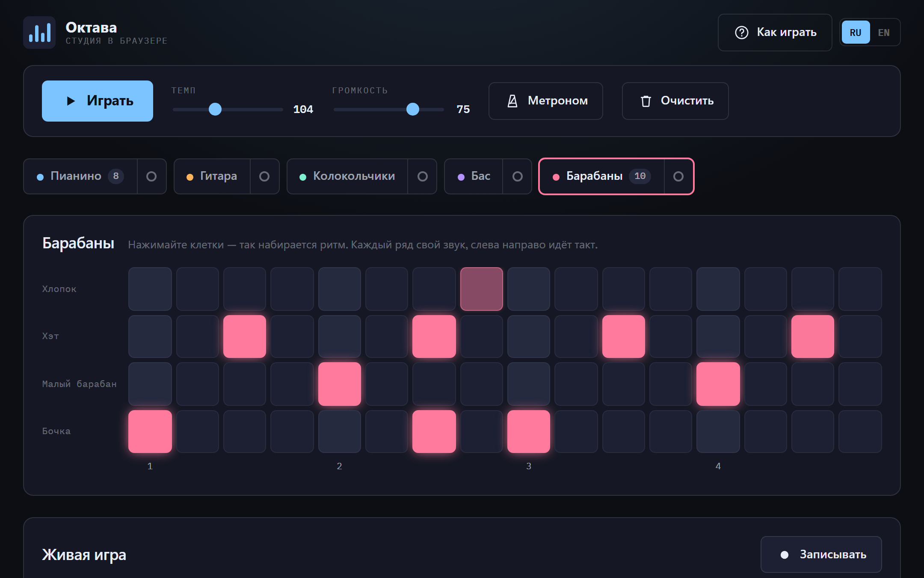This screenshot has width=924, height=578.
Task: Turn off the Бочка cell on beat 3
Action: click(529, 432)
